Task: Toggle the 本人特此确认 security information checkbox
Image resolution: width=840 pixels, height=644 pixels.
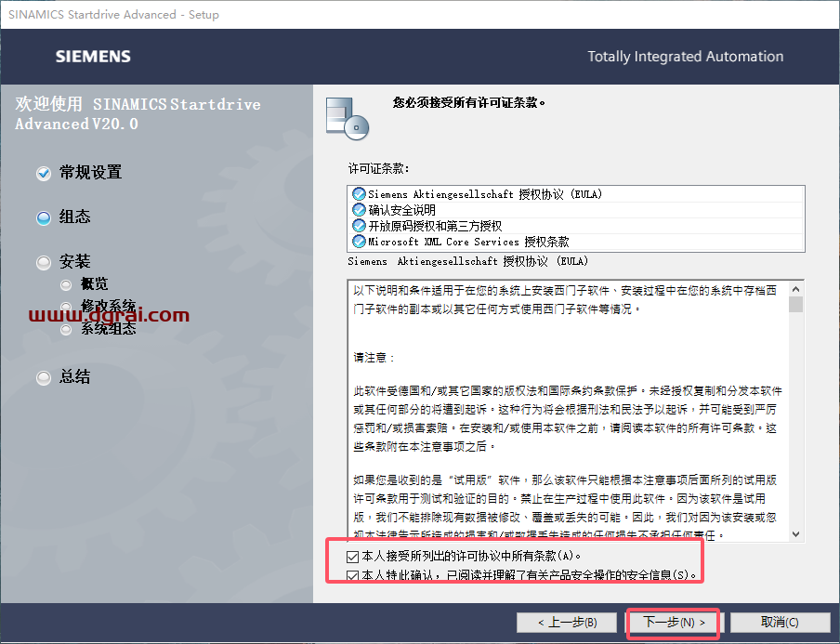Action: (x=352, y=576)
